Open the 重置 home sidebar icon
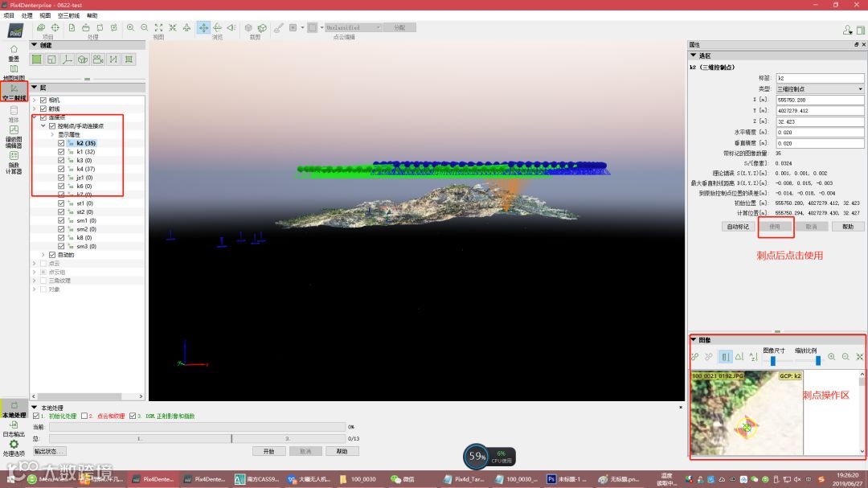Screen dimensions: 868x488 click(x=14, y=53)
